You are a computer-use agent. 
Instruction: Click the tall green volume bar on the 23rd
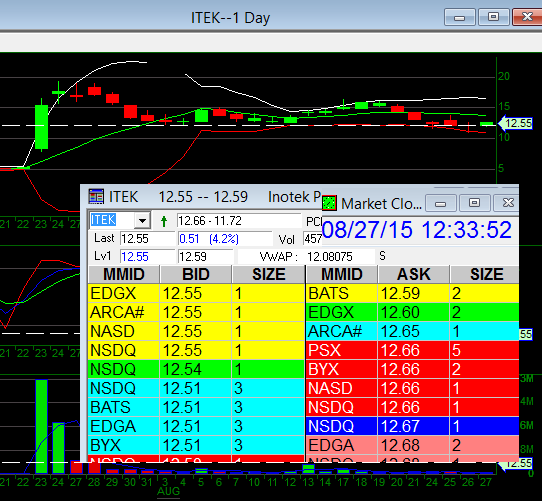coord(41,426)
